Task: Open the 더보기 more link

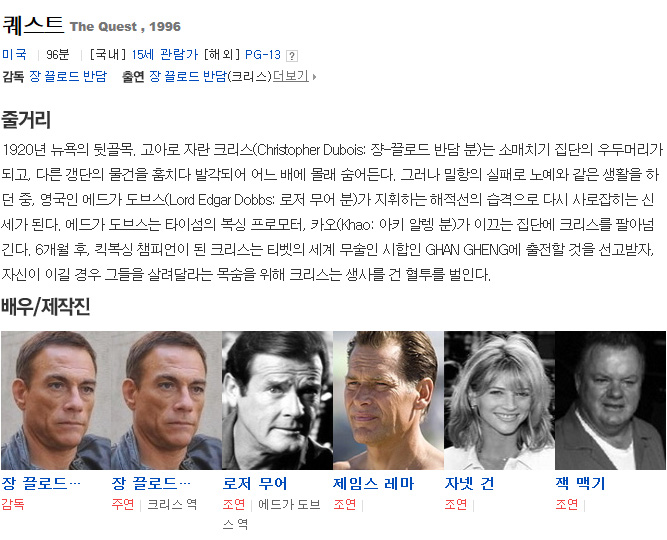Action: coord(291,76)
